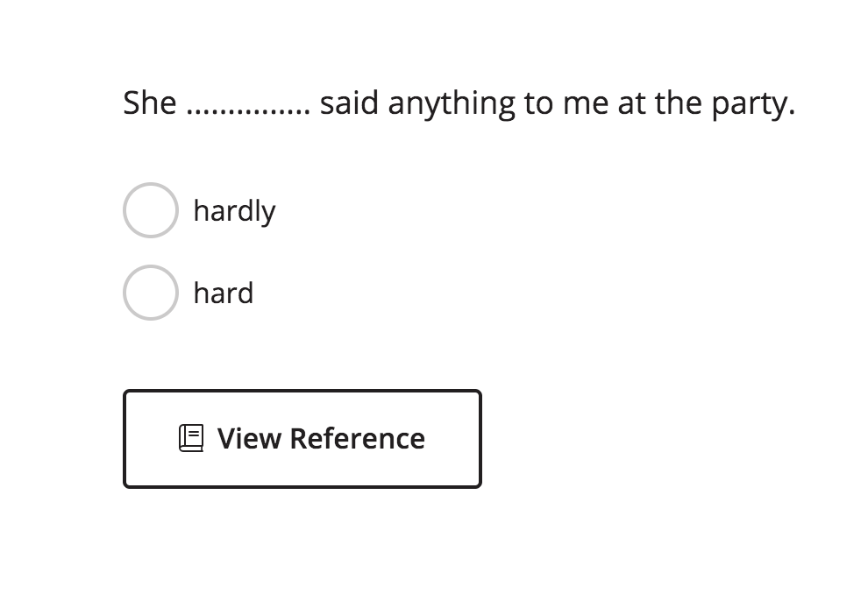The height and width of the screenshot is (608, 868).
Task: Tick the empty circle beside 'hard'
Action: point(151,293)
